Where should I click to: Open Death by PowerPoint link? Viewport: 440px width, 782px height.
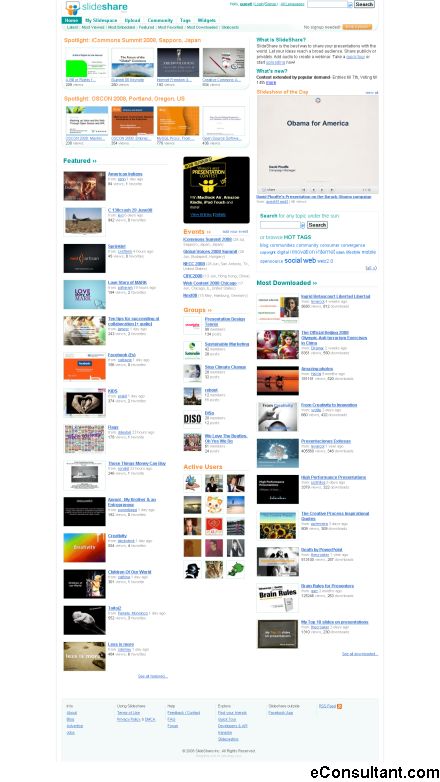321,550
